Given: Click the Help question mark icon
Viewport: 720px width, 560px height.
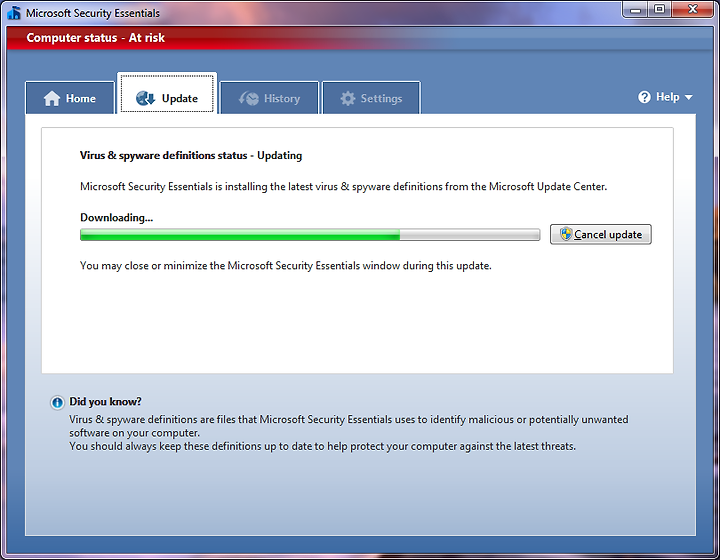Looking at the screenshot, I should (644, 97).
